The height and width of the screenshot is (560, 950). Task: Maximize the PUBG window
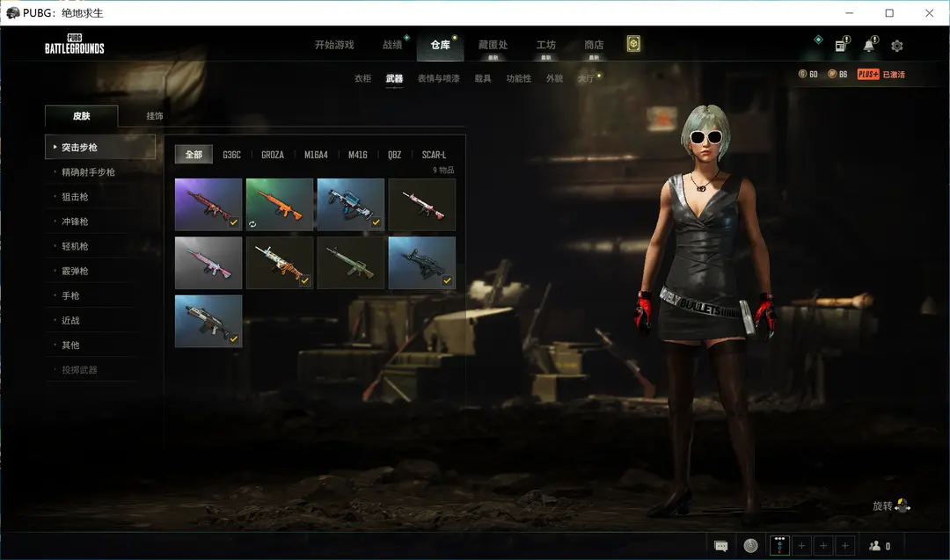[889, 12]
